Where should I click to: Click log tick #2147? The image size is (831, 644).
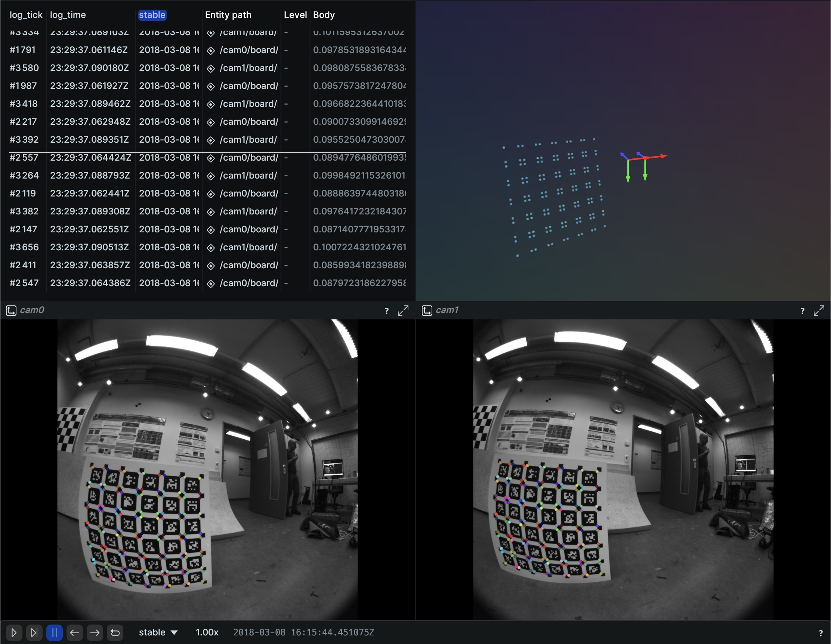tap(23, 229)
